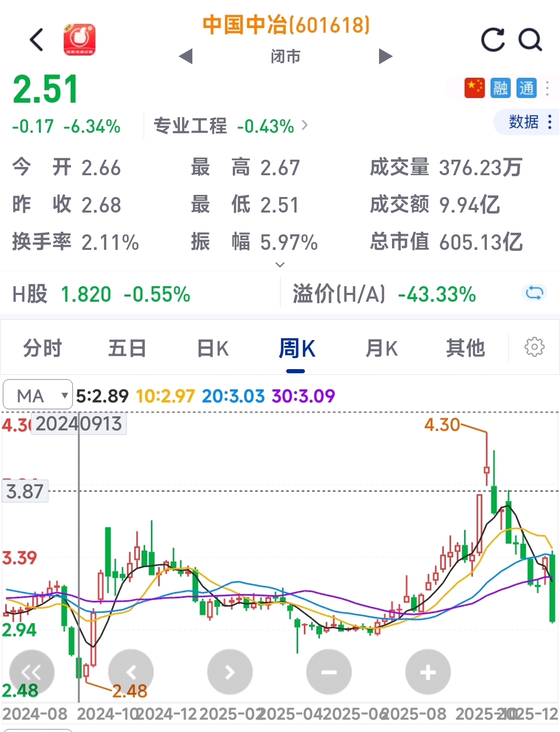The height and width of the screenshot is (732, 560).
Task: Tap the 通 Stock Connect badge
Action: 526,88
